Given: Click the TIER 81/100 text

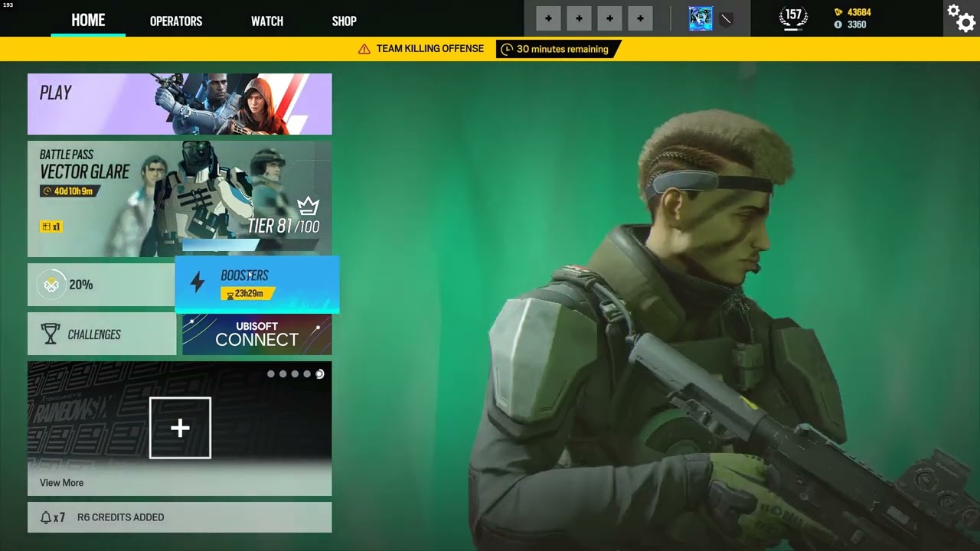Looking at the screenshot, I should point(284,227).
